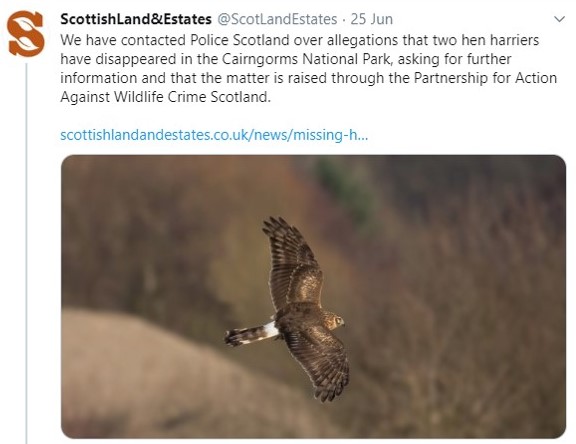The height and width of the screenshot is (444, 576).
Task: Open the ScottishLand&Estates display name profile
Action: (x=136, y=19)
